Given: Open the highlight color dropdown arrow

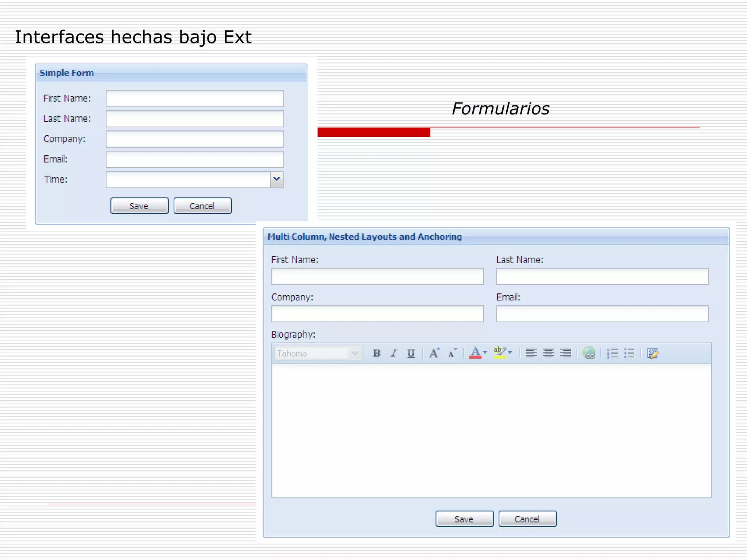Looking at the screenshot, I should click(510, 353).
